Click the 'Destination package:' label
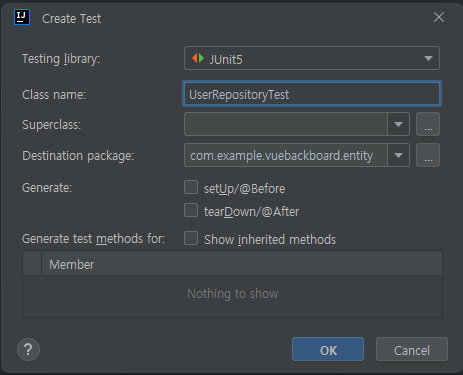Image resolution: width=463 pixels, height=375 pixels. [x=78, y=156]
